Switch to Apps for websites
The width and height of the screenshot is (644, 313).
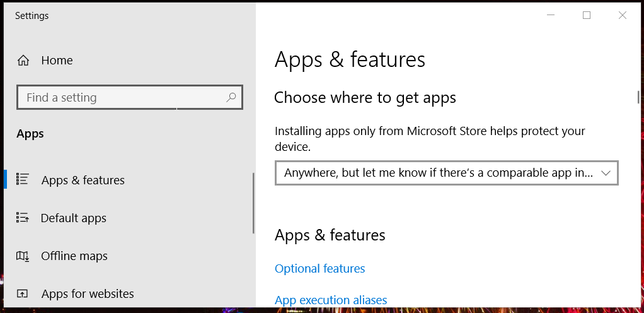coord(88,293)
